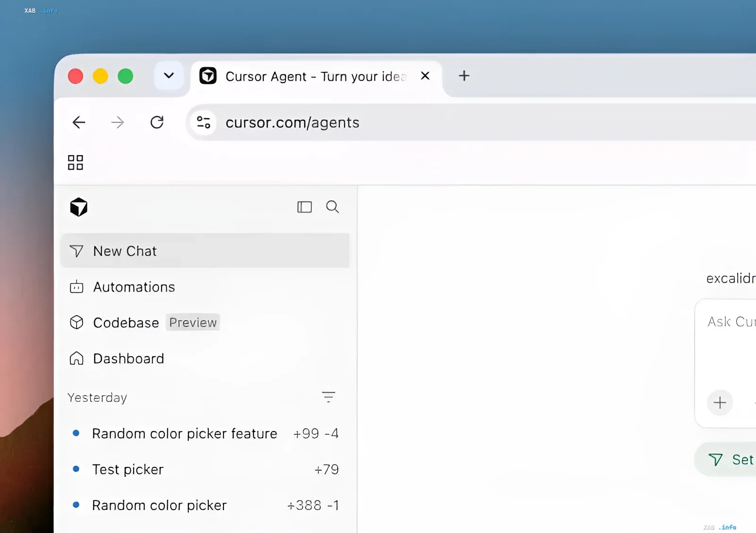Open Random color picker feature chat
Viewport: 756px width, 533px height.
pyautogui.click(x=205, y=433)
